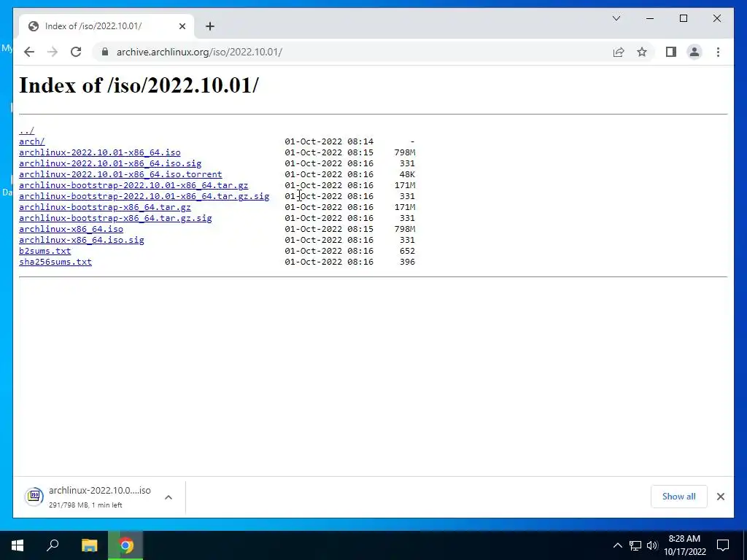Download archlinux-2022.10.01-x86_64.iso.torrent link

point(120,174)
